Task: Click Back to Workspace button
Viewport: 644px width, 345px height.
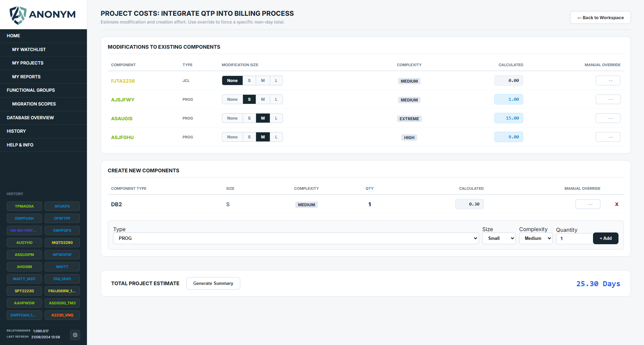Action: (600, 17)
